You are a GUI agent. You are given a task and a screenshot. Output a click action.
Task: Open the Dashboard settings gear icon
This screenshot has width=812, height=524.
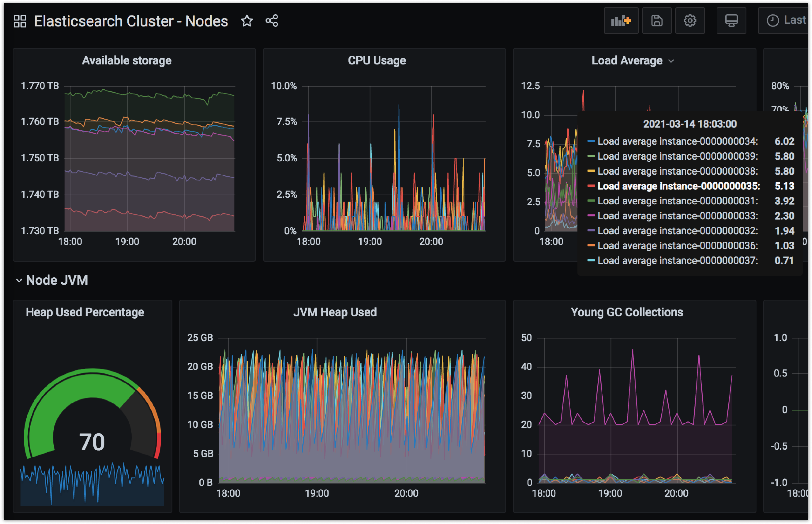click(688, 21)
